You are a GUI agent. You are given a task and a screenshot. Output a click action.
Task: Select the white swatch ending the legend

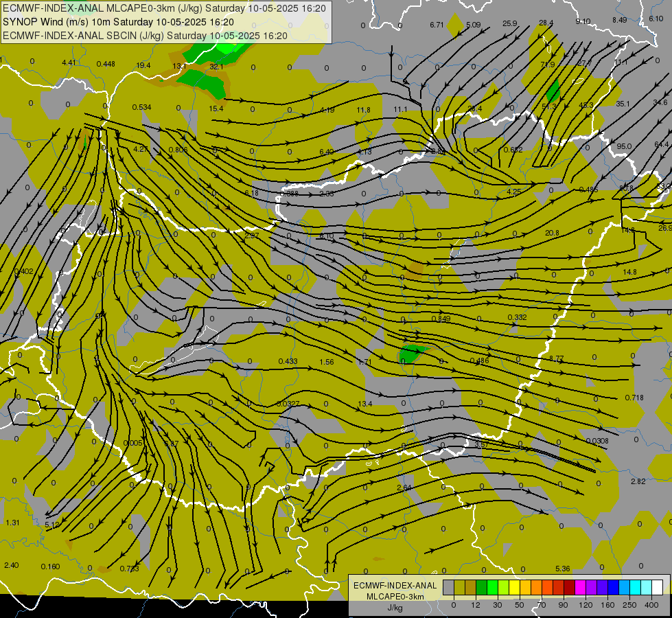[658, 587]
